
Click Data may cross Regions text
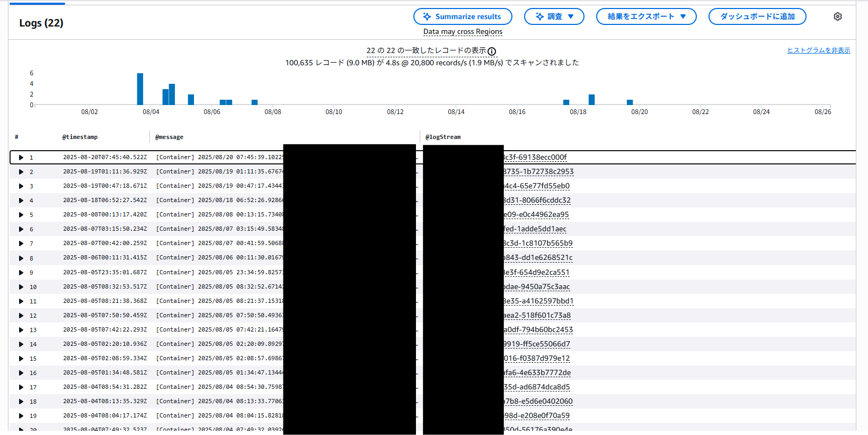point(463,32)
